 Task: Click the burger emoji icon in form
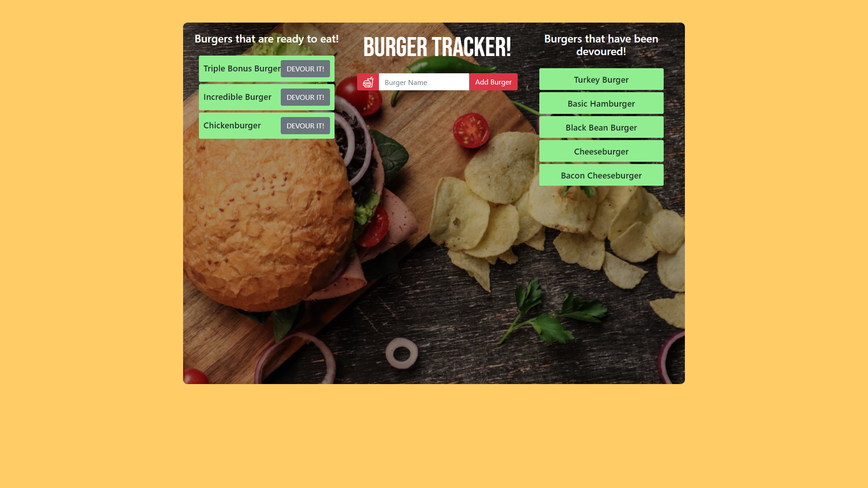coord(367,82)
